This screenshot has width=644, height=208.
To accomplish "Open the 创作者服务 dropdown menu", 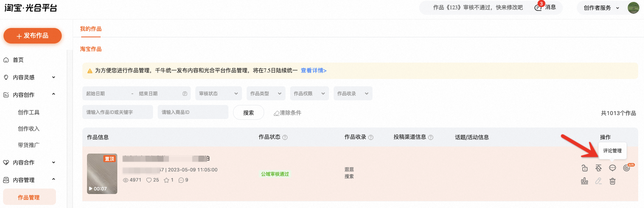I will tap(601, 8).
